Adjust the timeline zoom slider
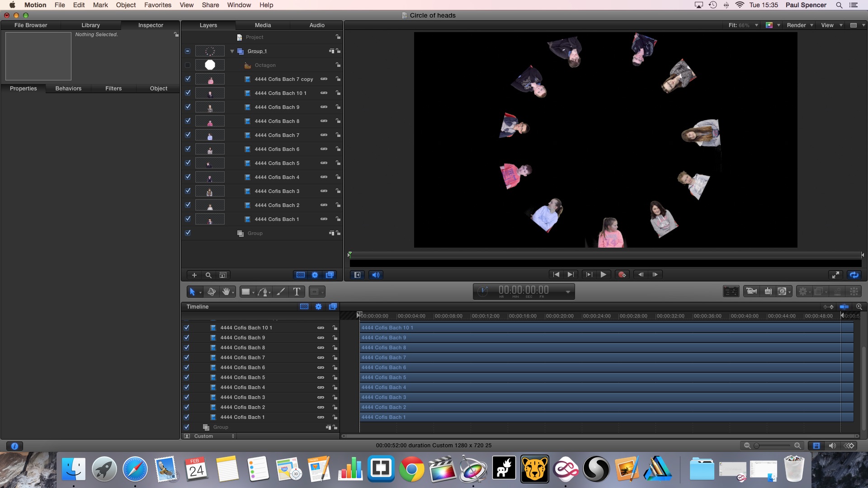Screen dimensions: 868x488 pyautogui.click(x=757, y=446)
